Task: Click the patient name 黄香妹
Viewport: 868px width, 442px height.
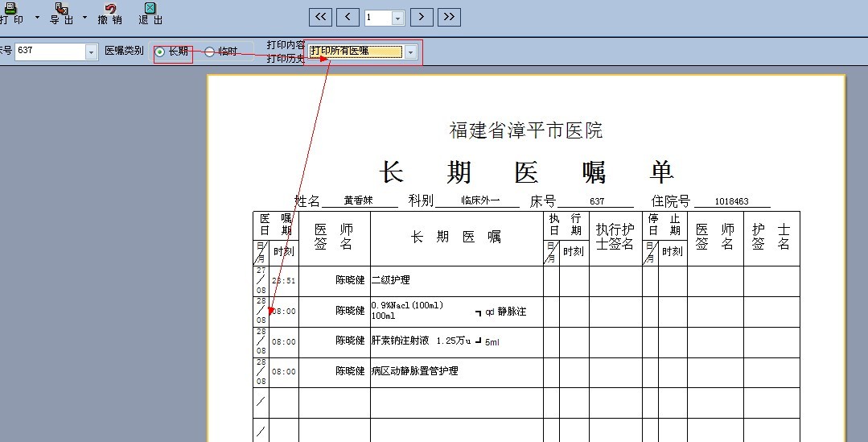Action: click(x=358, y=200)
